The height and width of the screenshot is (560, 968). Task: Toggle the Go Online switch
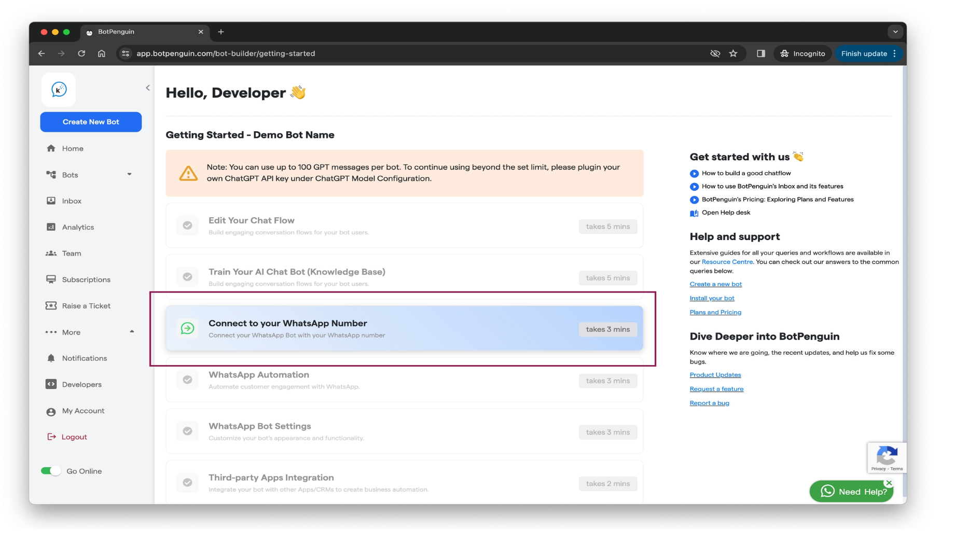(51, 471)
